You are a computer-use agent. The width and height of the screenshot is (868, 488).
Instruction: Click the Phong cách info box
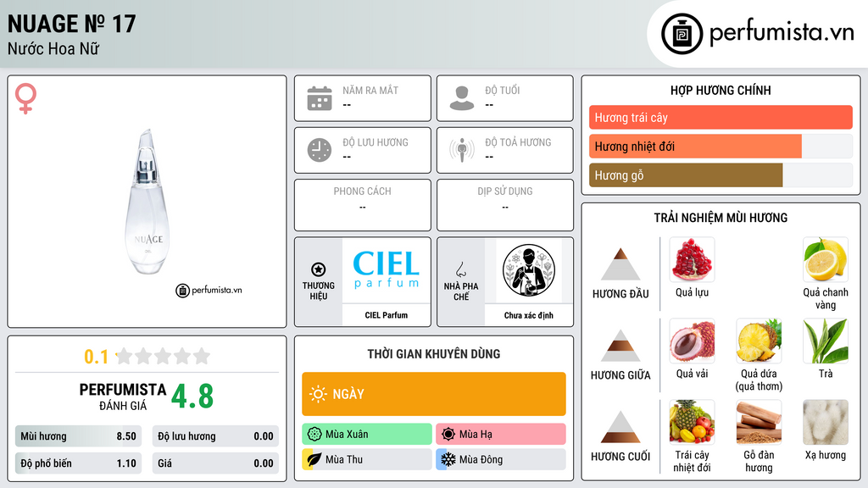(x=363, y=205)
